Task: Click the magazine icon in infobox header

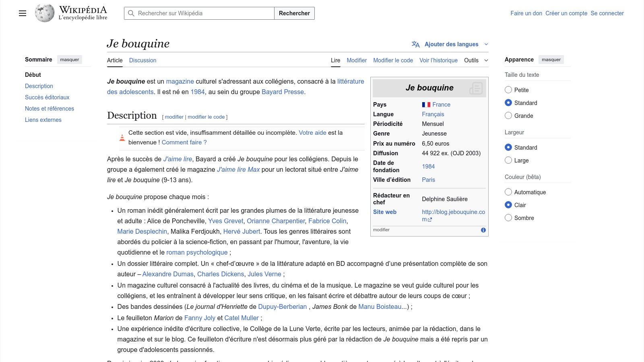Action: (x=476, y=88)
